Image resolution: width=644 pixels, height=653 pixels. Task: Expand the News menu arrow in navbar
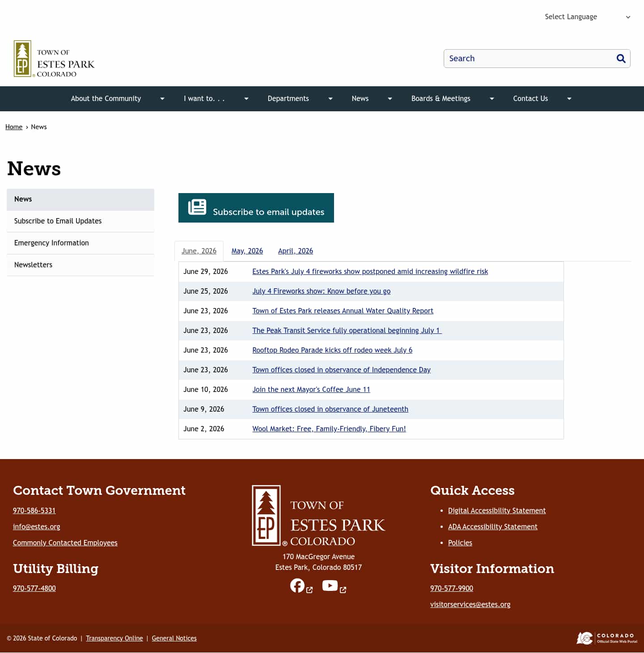pyautogui.click(x=390, y=99)
